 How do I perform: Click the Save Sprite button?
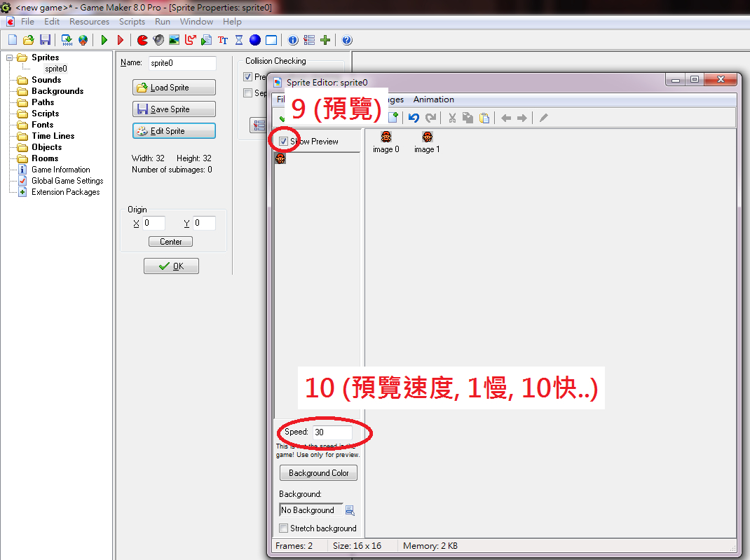coord(174,109)
